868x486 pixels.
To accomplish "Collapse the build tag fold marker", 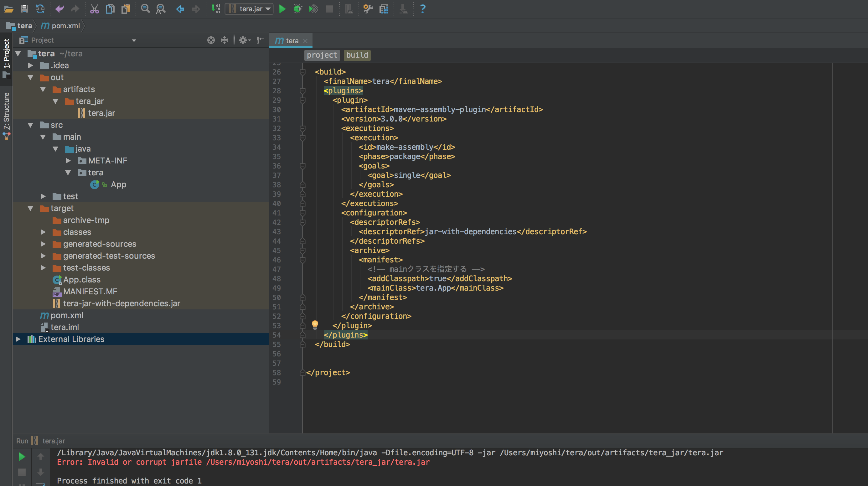I will (302, 72).
